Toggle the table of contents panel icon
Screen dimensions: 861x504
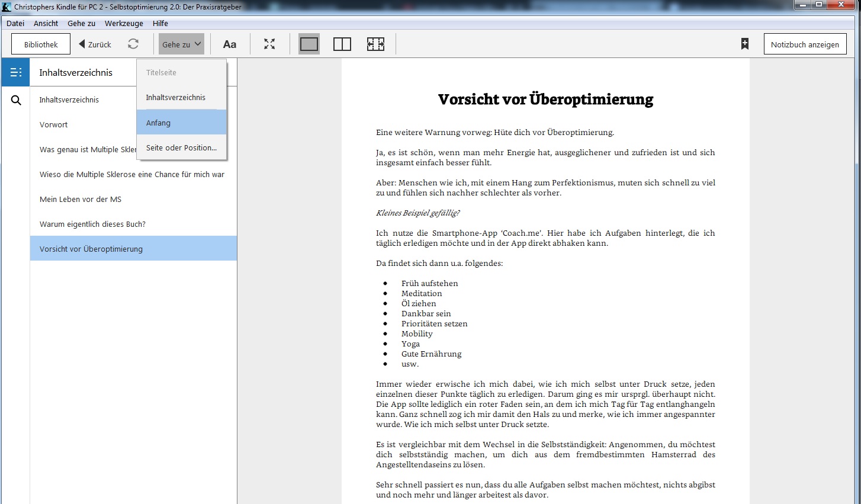(x=15, y=72)
